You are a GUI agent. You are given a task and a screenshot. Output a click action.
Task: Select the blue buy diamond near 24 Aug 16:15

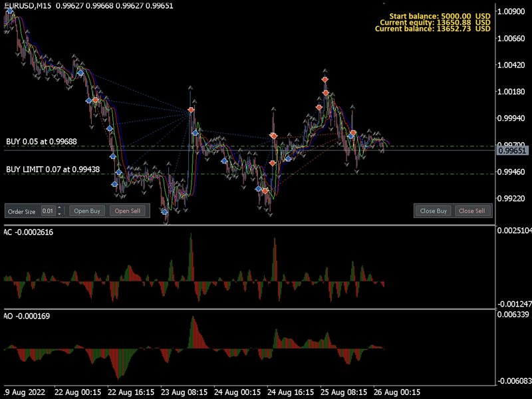[x=288, y=158]
